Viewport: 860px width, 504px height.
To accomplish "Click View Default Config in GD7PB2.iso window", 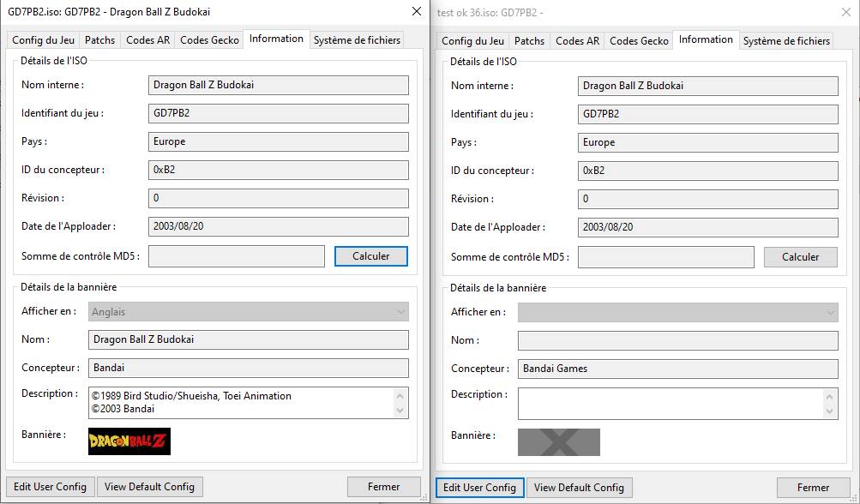I will (x=149, y=487).
